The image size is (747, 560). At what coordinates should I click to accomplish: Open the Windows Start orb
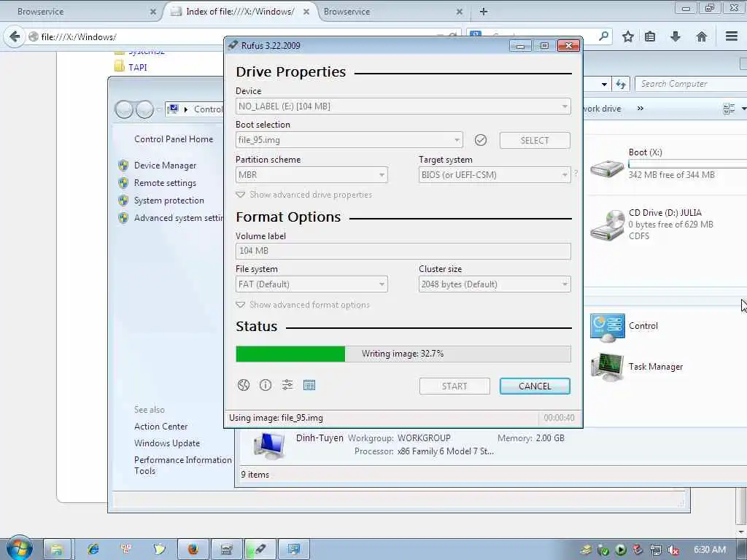19,548
